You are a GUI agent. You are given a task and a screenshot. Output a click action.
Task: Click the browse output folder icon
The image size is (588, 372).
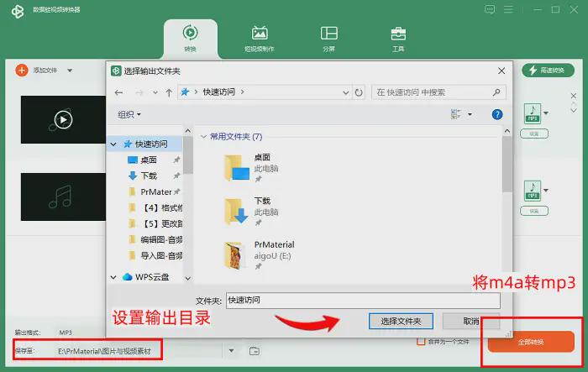tap(254, 350)
